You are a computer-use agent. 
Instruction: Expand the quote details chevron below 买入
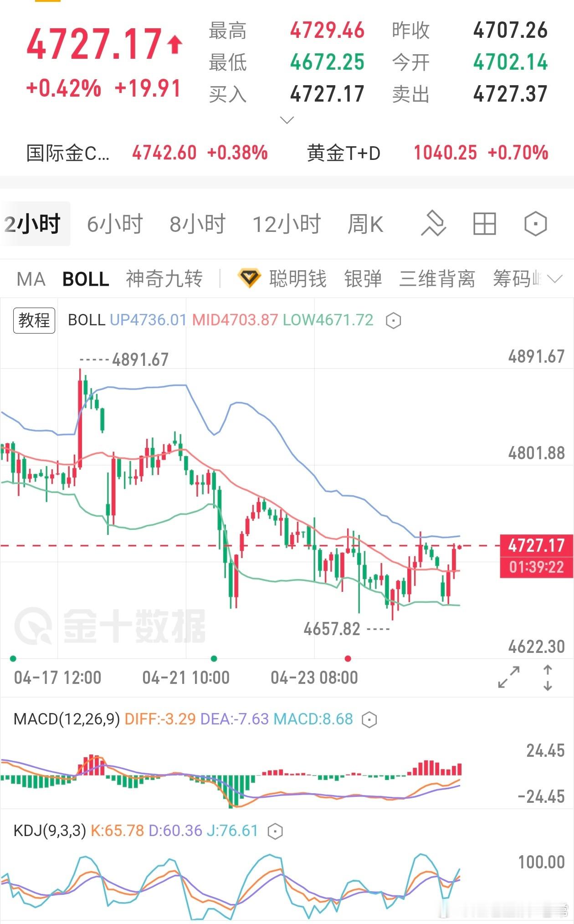point(286,120)
